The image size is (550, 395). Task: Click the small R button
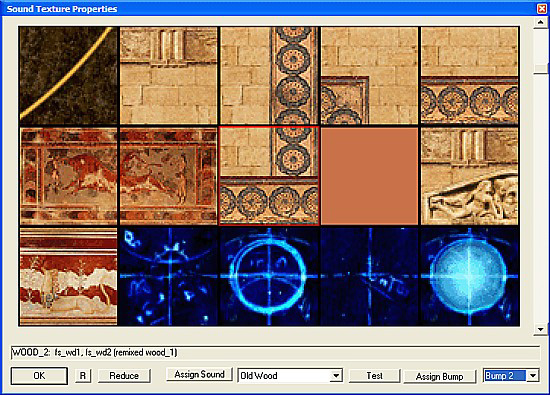point(83,376)
